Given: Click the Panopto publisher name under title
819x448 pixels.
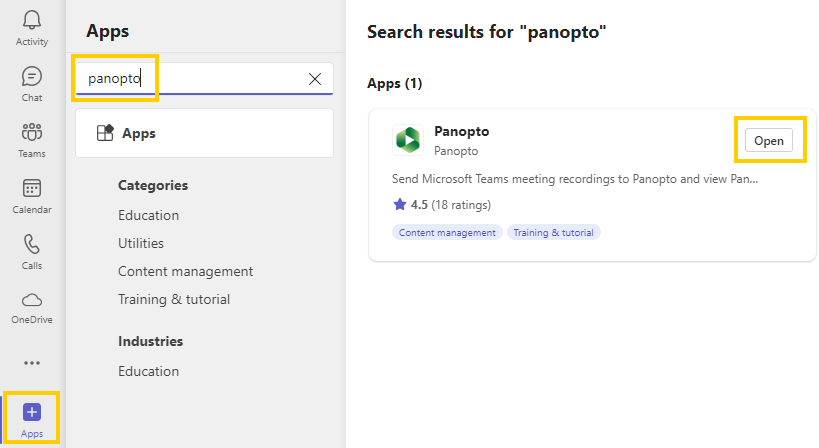Looking at the screenshot, I should click(456, 151).
